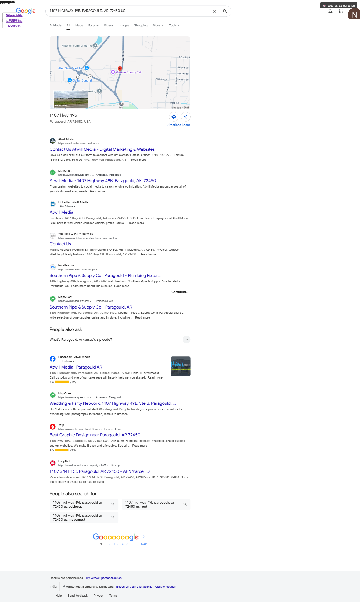Image resolution: width=364 pixels, height=602 pixels.
Task: Open the LinkedIn 'Atwill Media' result
Action: click(61, 212)
